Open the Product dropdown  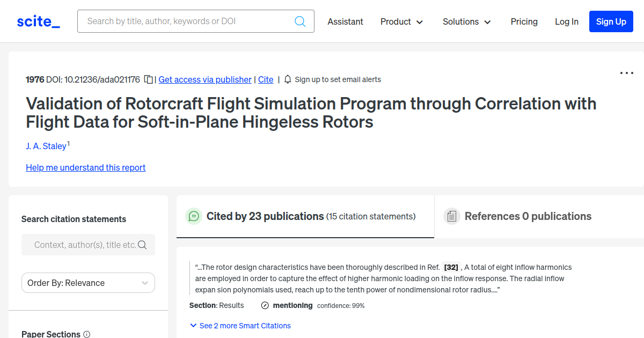(401, 22)
